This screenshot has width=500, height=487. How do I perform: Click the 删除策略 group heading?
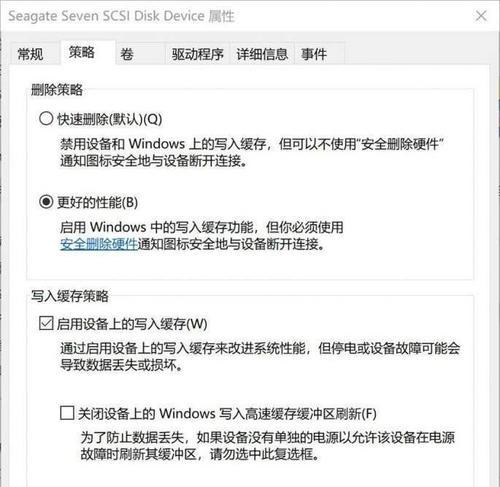[57, 90]
